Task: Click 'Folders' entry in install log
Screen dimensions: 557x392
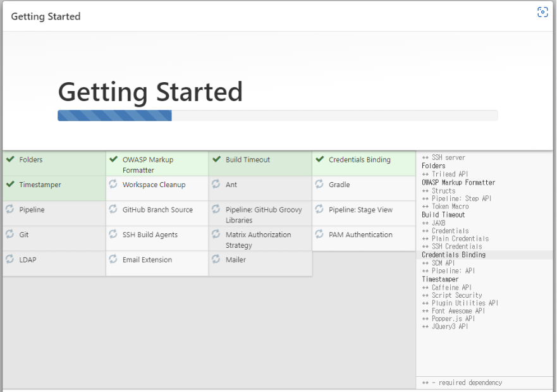Action: click(433, 166)
